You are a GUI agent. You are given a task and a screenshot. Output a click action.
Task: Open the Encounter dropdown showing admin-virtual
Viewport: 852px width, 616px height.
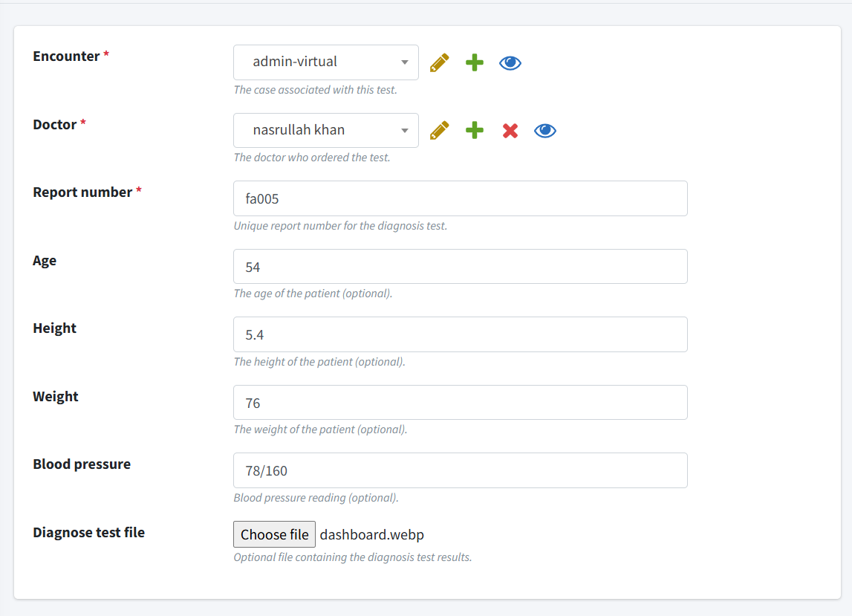pos(319,62)
